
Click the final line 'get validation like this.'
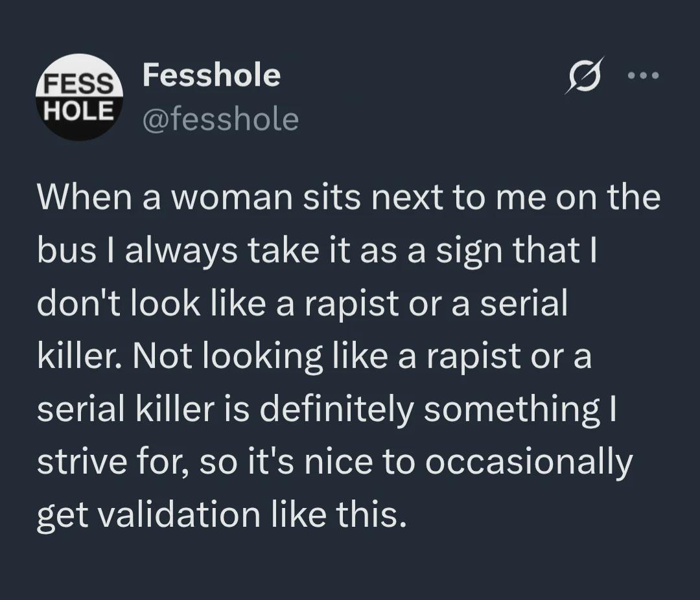(222, 514)
